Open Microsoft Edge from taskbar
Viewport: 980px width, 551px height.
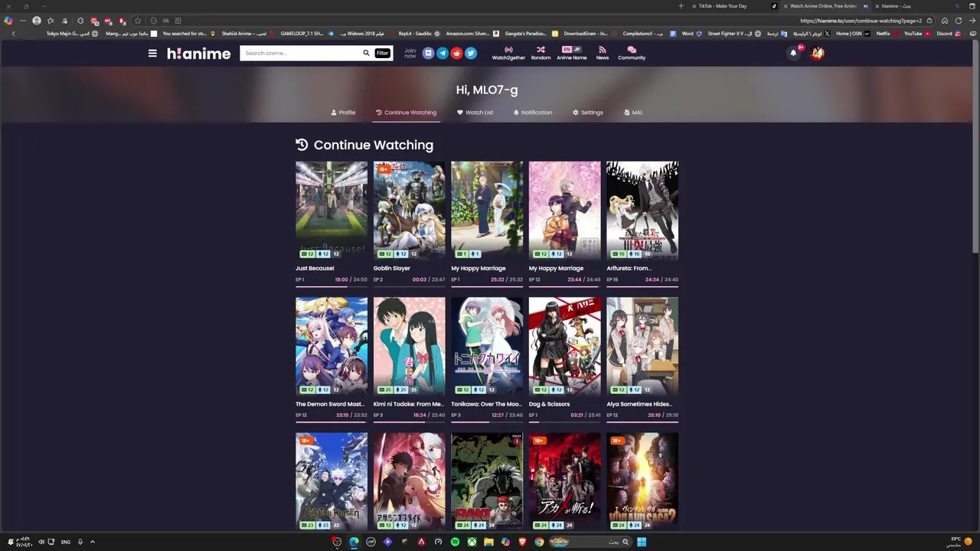click(354, 542)
